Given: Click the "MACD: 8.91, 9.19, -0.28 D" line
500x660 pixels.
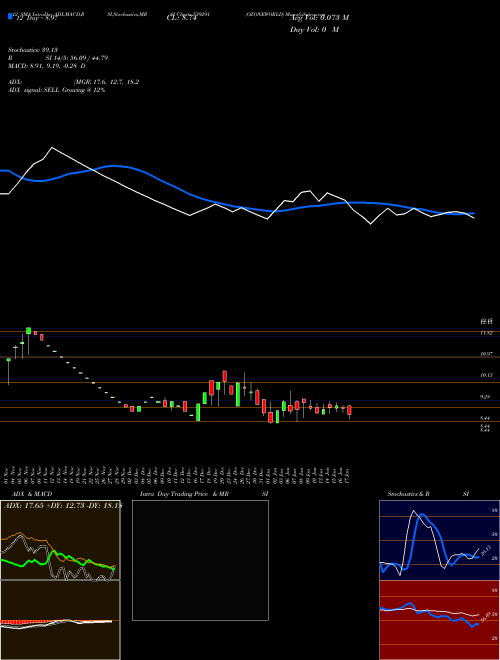Looking at the screenshot, I should point(47,66).
